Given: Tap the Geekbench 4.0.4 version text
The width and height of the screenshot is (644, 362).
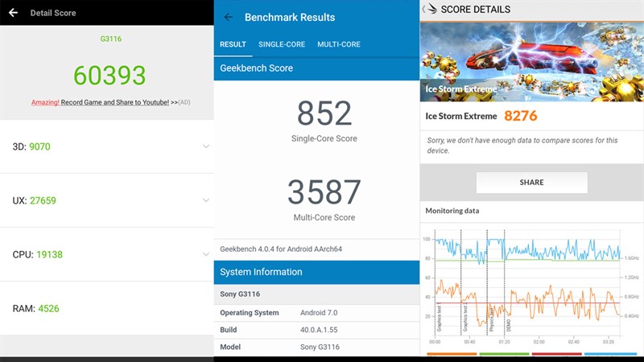Looking at the screenshot, I should 281,249.
